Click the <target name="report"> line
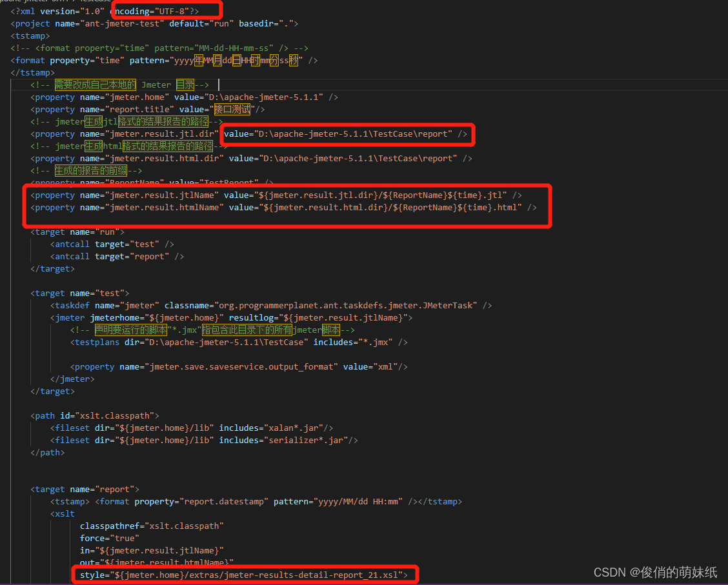Viewport: 728px width, 585px height. pos(85,490)
